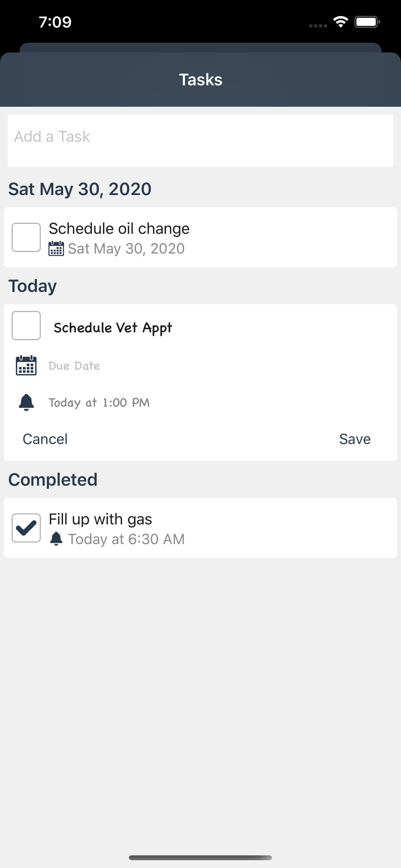Mark Schedule Vet Appt as complete
Viewport: 401px width, 868px height.
coord(26,325)
